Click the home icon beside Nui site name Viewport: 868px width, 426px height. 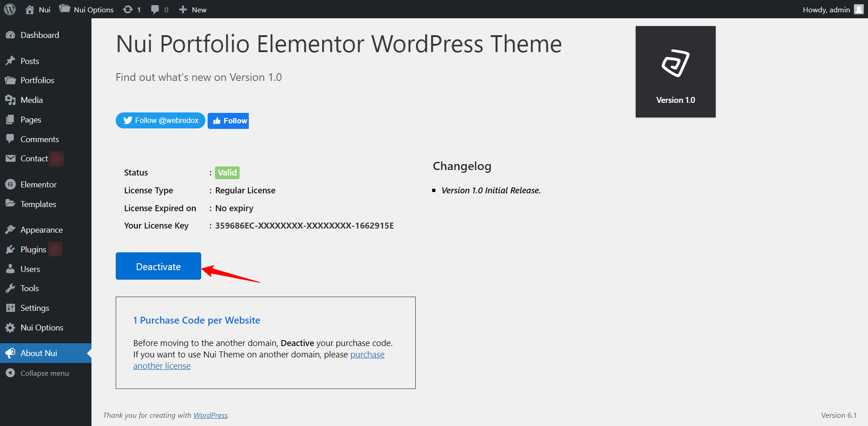[x=30, y=10]
